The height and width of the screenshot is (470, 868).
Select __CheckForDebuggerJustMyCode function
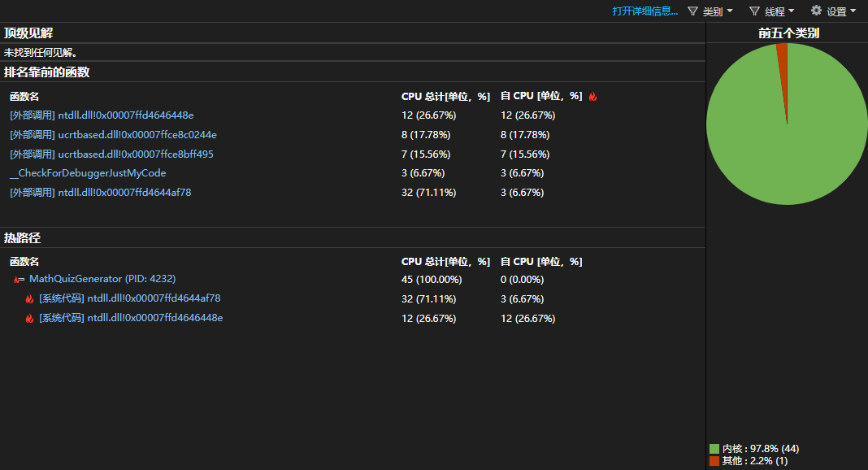[88, 173]
